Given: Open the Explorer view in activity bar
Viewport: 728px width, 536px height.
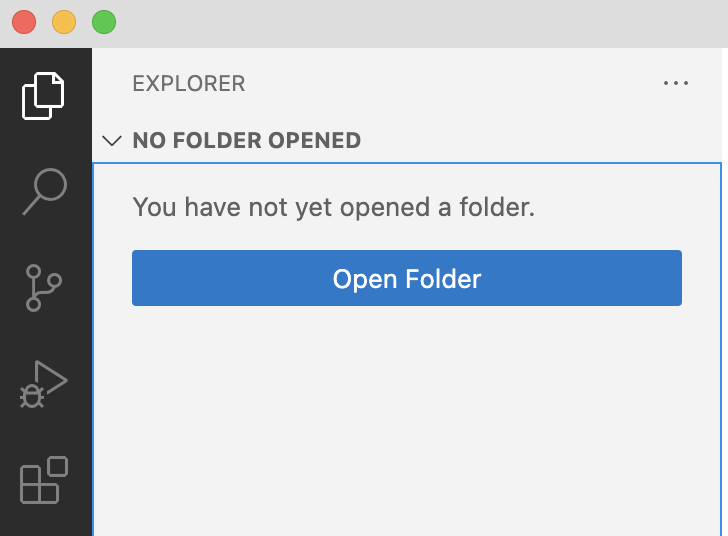Looking at the screenshot, I should (x=44, y=96).
